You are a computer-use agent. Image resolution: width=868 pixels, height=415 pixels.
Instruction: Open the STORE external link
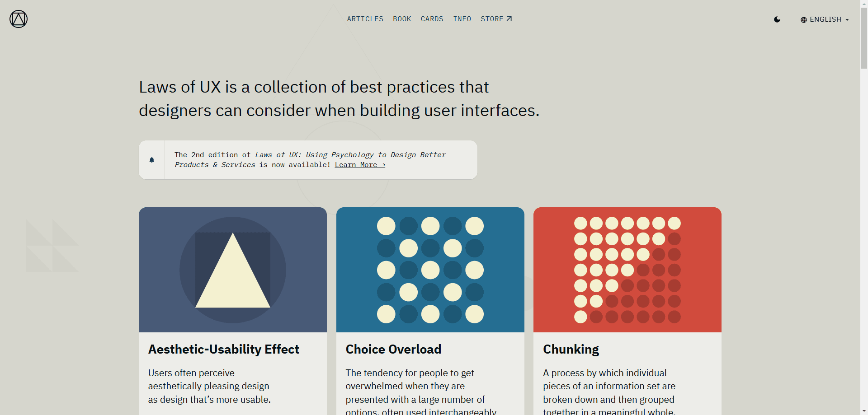pos(496,19)
